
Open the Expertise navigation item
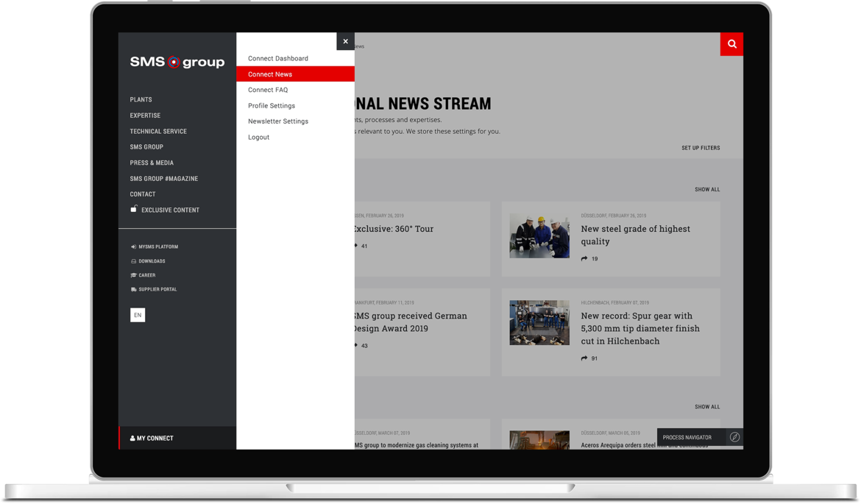(145, 116)
